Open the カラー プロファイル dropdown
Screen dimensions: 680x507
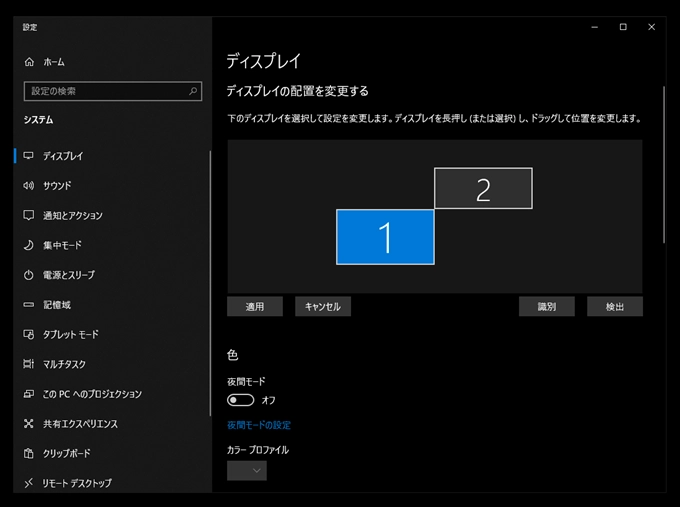pyautogui.click(x=247, y=471)
